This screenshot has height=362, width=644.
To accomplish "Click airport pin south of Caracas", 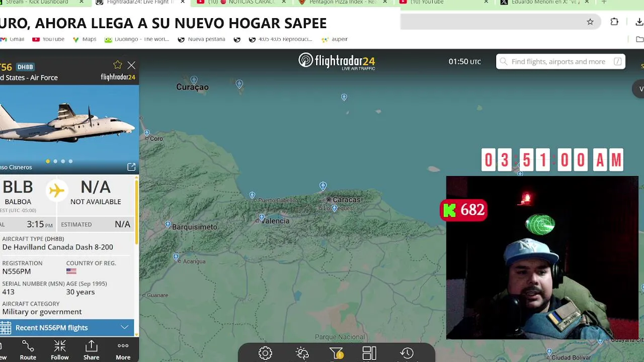I will click(335, 209).
